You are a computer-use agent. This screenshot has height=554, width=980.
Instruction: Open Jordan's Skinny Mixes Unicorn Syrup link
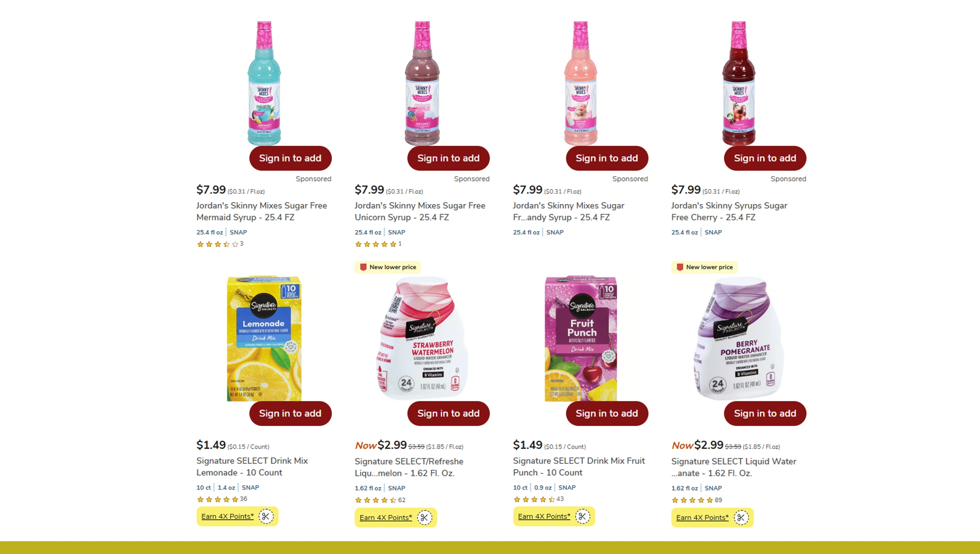point(420,212)
